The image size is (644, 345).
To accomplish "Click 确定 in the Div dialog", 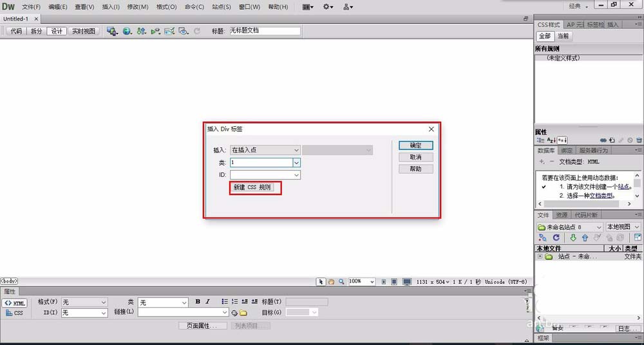I will click(415, 145).
